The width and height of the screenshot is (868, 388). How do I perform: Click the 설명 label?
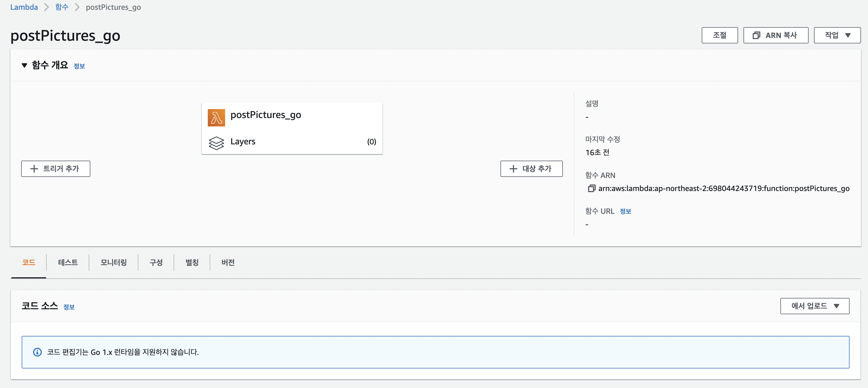(x=592, y=103)
